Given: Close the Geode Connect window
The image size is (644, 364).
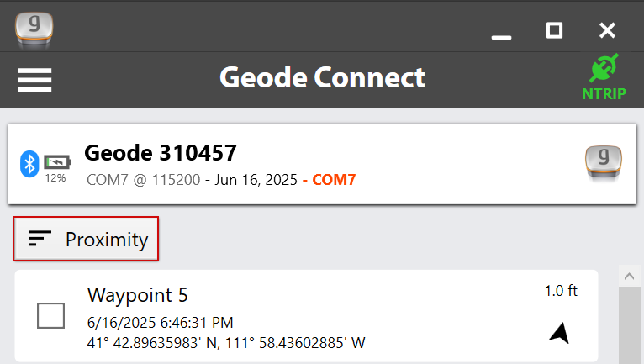Looking at the screenshot, I should coord(607,30).
